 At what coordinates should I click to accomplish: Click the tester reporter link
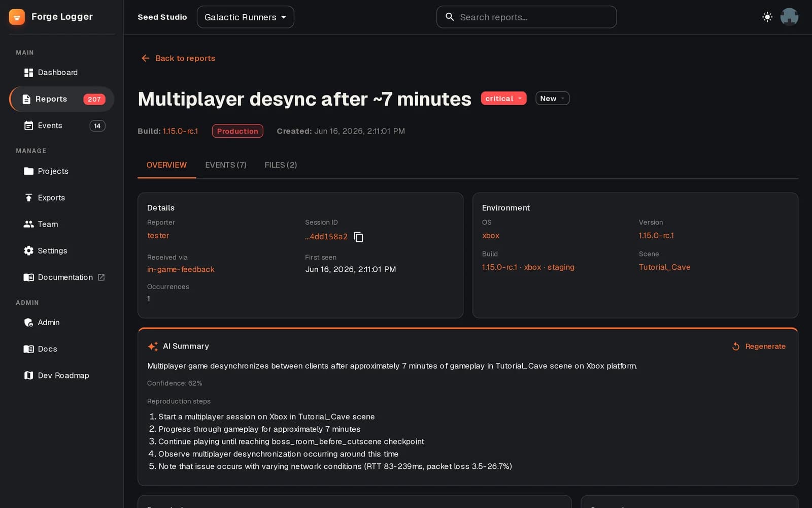(158, 236)
